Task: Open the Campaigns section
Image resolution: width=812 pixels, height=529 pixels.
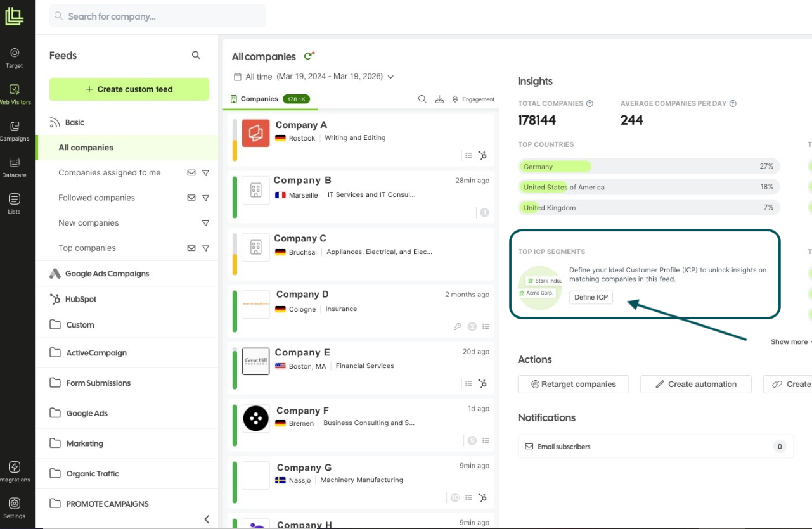Action: (x=15, y=131)
